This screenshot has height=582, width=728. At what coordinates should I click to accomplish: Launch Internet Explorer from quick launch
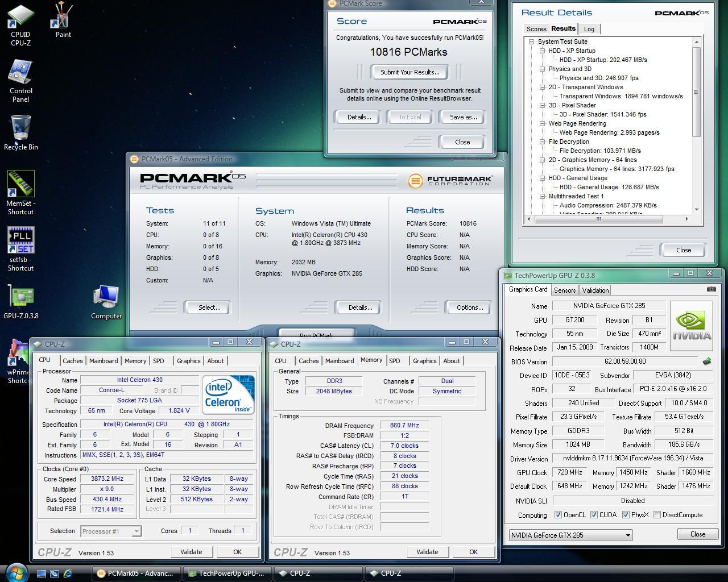click(68, 573)
